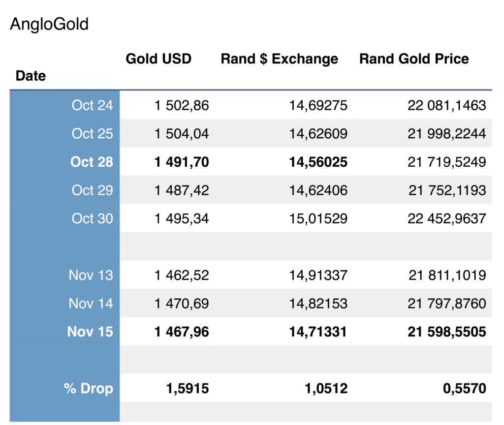504x425 pixels.
Task: Click rand gold price 21 797,8760
Action: [447, 304]
